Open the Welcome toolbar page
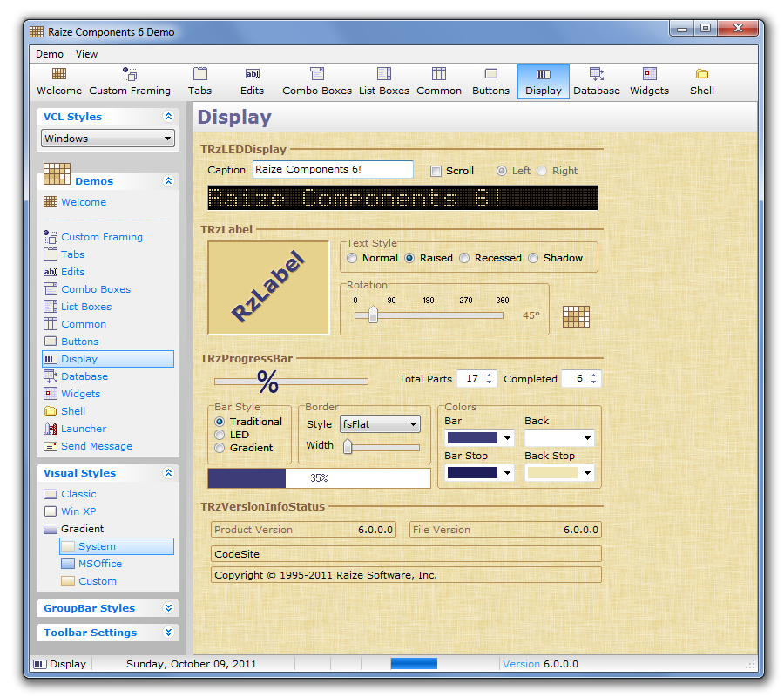Image resolution: width=784 pixels, height=697 pixels. (59, 82)
